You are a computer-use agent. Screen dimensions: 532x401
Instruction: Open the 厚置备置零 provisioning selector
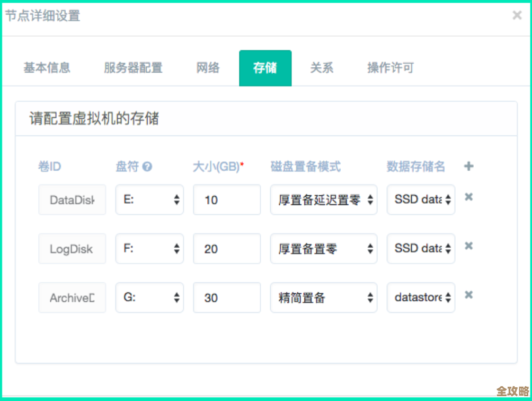323,248
